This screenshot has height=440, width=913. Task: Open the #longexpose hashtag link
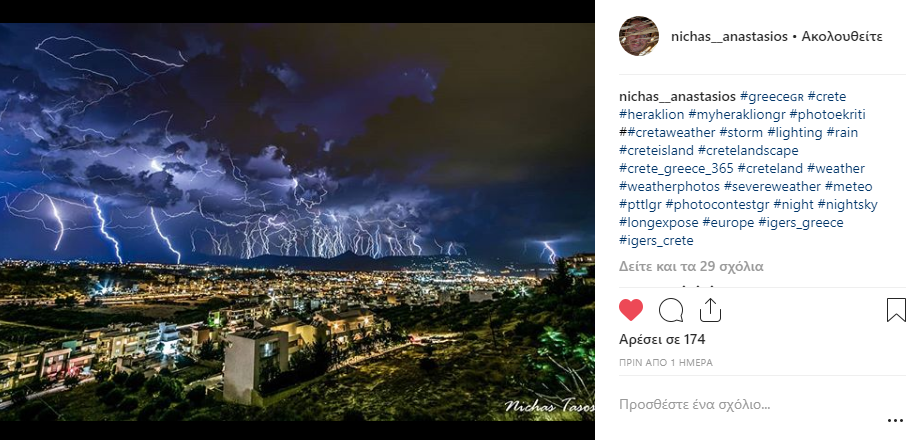pyautogui.click(x=659, y=223)
